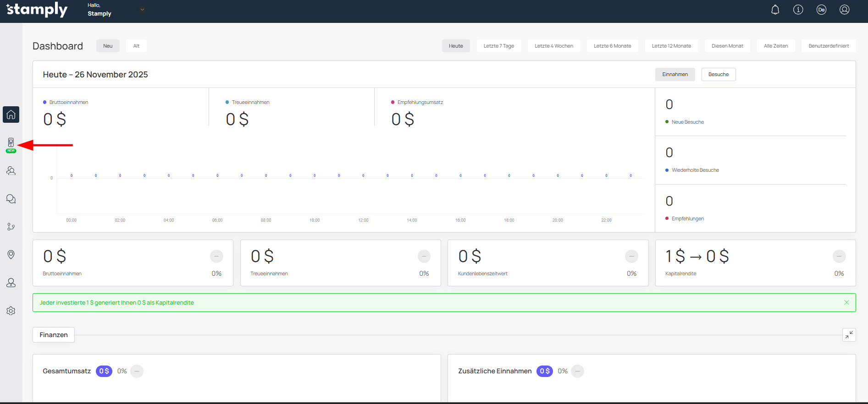The height and width of the screenshot is (404, 868).
Task: Click the Einnahmen button
Action: [x=674, y=75]
